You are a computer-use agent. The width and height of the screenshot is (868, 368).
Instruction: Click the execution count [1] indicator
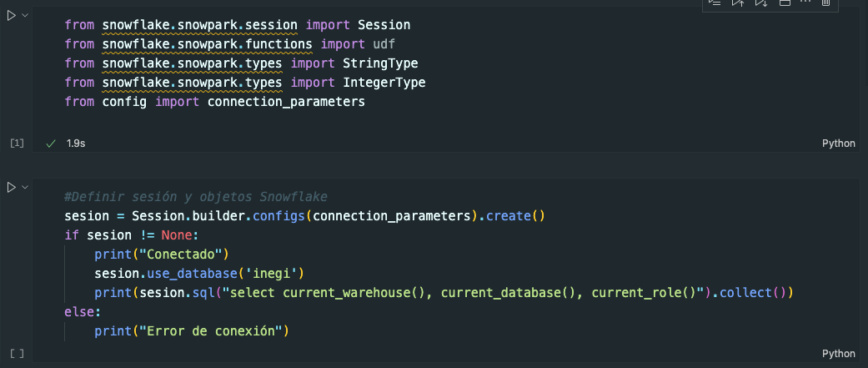(17, 144)
